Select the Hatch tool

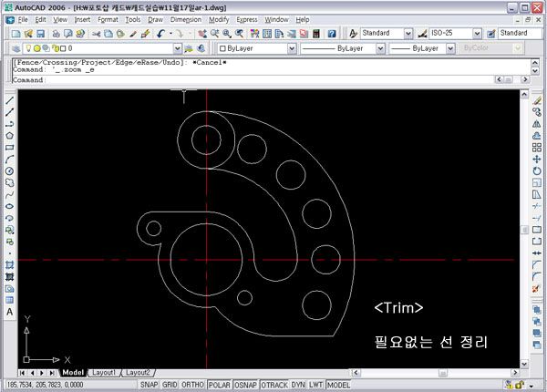pos(9,265)
